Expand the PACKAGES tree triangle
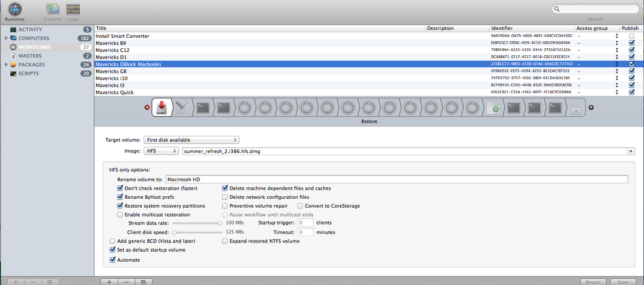 6,65
